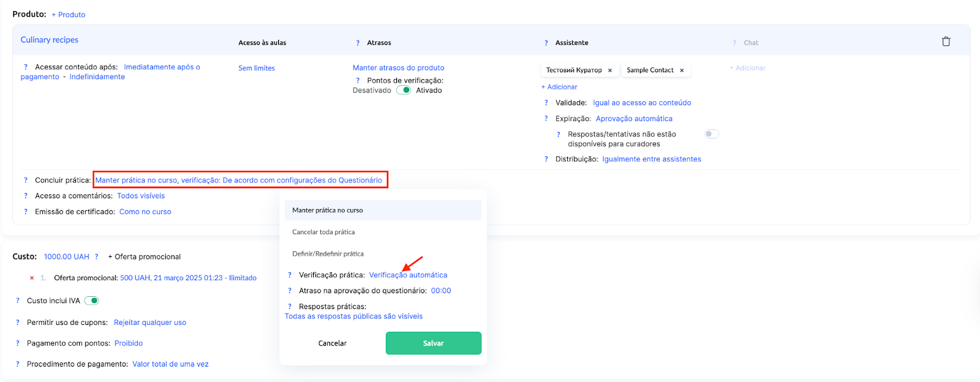Delete promotional offer with red X

tap(32, 278)
